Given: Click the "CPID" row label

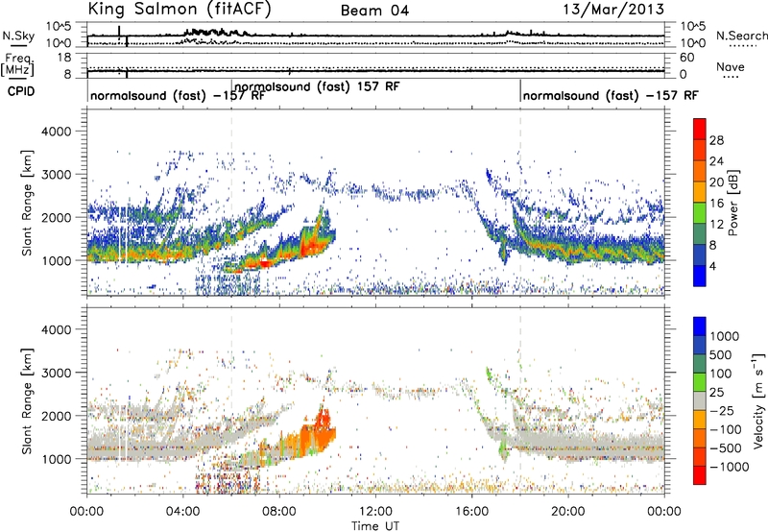Looking at the screenshot, I should click(21, 91).
